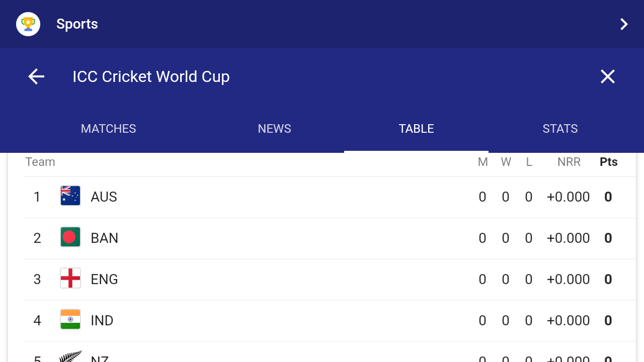Viewport: 644px width, 362px height.
Task: Click the Pts column header
Action: click(608, 162)
